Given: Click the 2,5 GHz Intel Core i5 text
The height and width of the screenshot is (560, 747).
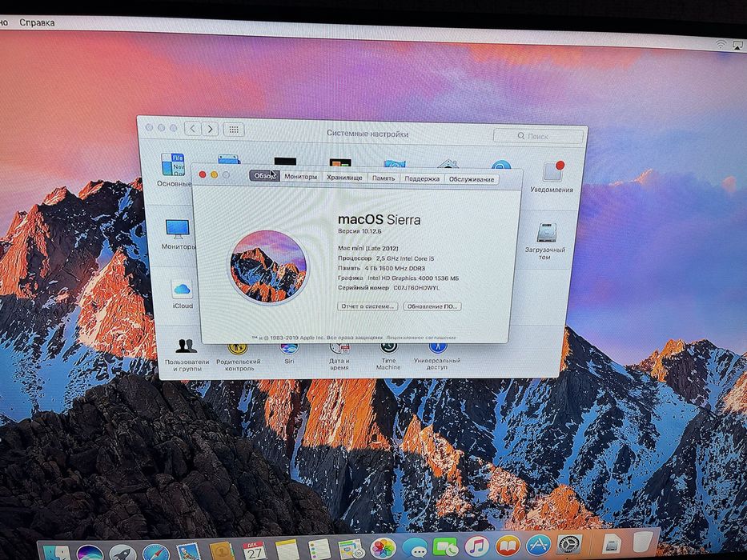Looking at the screenshot, I should point(405,258).
